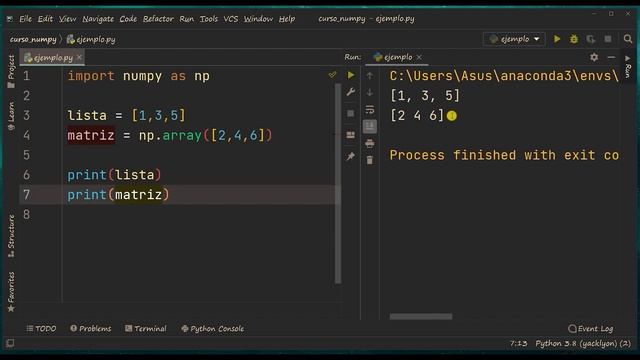Toggle scroll to end of output

point(370,127)
